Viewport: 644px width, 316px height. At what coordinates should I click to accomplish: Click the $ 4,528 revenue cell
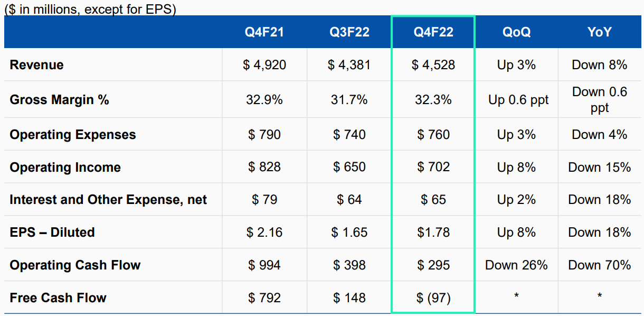click(433, 65)
